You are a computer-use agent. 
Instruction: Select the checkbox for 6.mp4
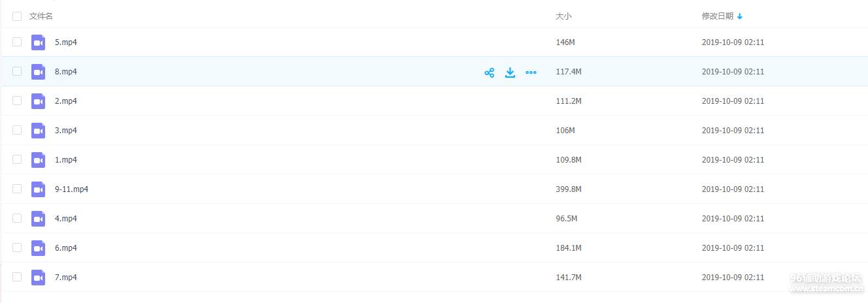click(17, 248)
